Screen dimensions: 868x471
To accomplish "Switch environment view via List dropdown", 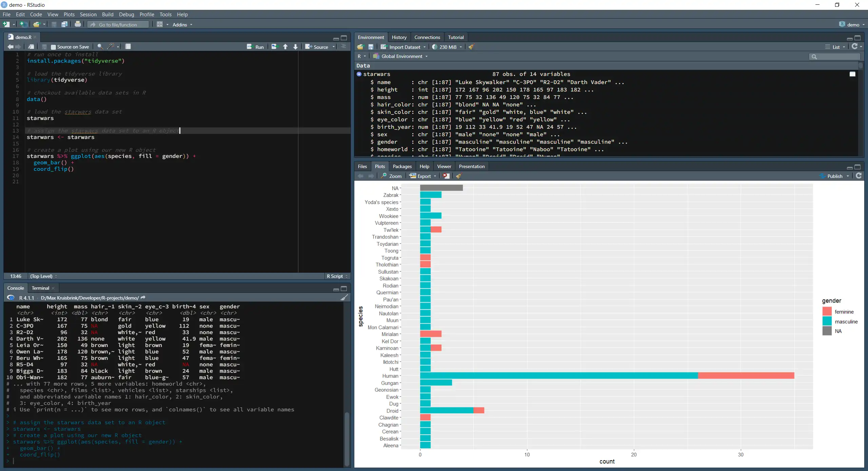I will click(x=835, y=47).
